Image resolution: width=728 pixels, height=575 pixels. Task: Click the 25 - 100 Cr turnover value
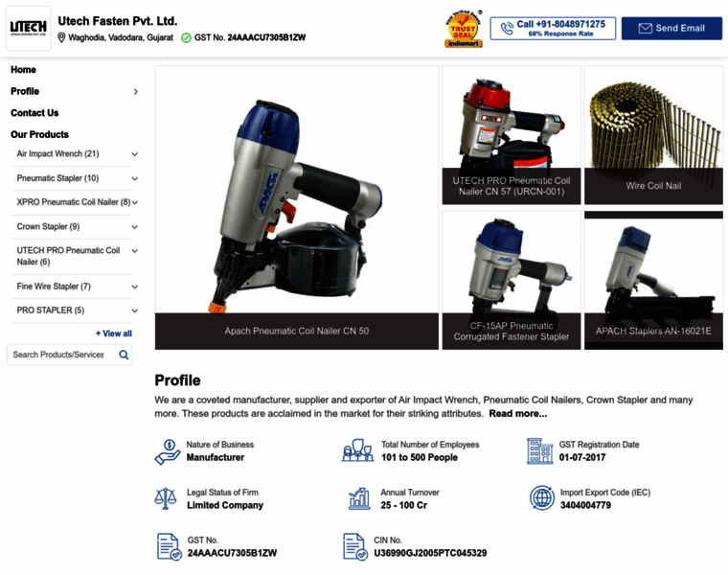tap(404, 505)
